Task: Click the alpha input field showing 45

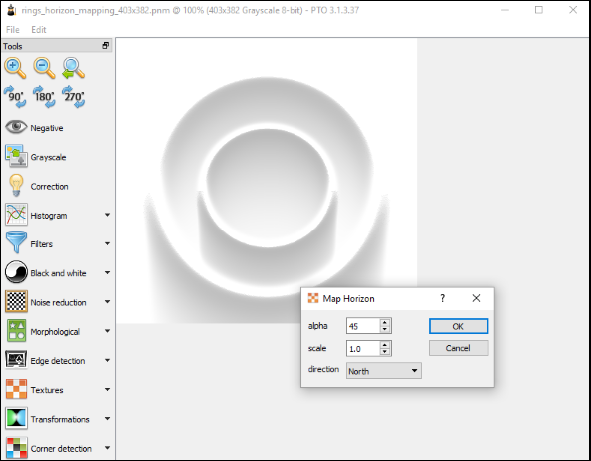Action: pyautogui.click(x=363, y=326)
